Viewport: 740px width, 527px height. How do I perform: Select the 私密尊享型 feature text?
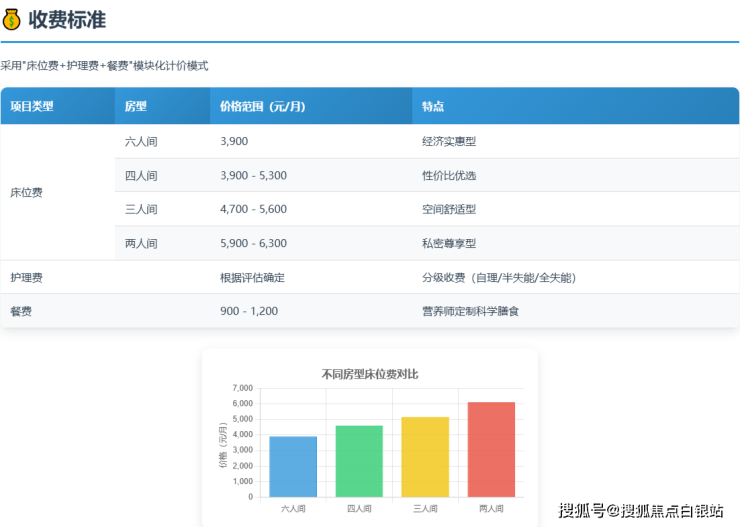click(449, 243)
